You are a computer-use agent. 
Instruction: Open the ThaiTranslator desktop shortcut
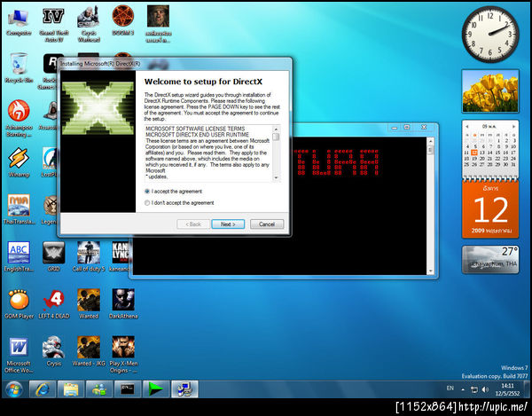click(19, 209)
